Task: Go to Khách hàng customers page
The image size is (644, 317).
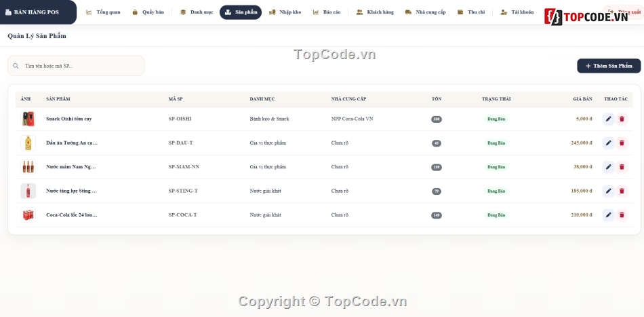Action: [x=375, y=12]
